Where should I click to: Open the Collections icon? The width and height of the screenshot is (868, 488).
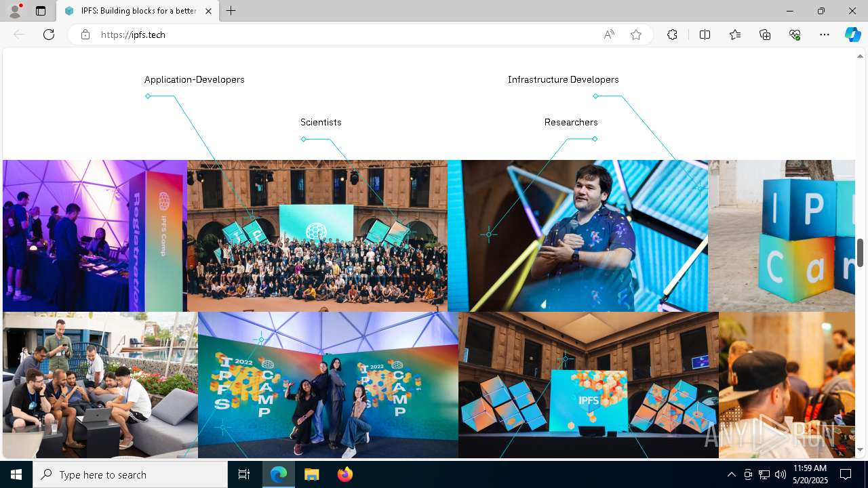(765, 35)
